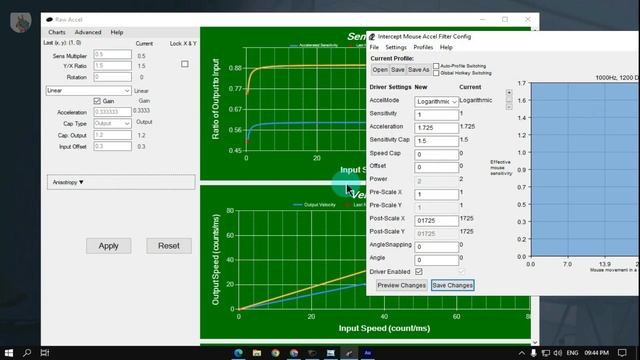Viewport: 640px width, 360px height.
Task: Open the Charts menu in Raw Accel
Action: click(57, 32)
